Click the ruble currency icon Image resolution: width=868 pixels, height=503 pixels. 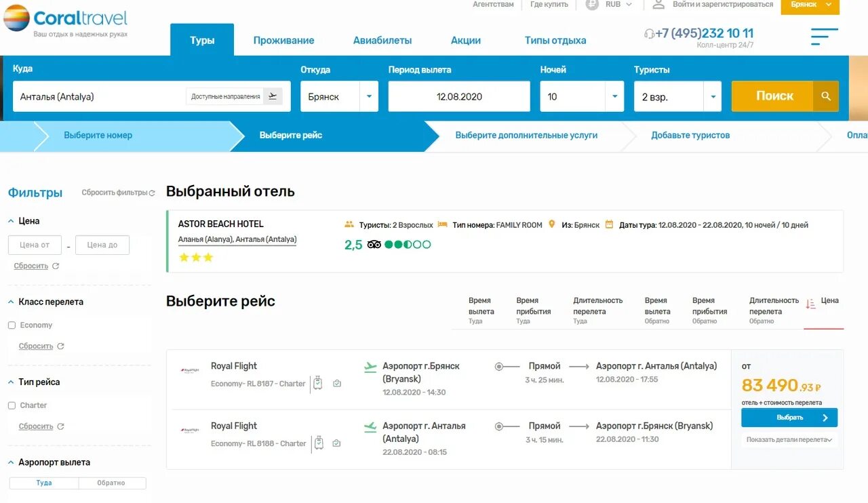[592, 4]
